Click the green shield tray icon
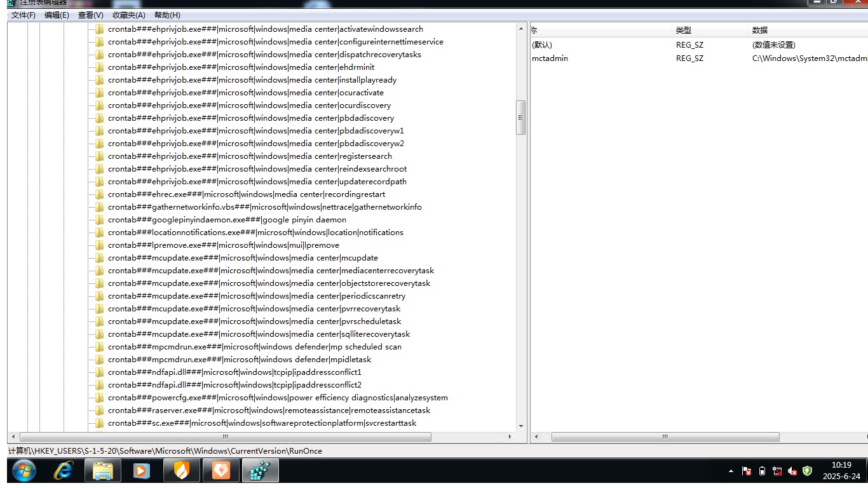 click(808, 471)
